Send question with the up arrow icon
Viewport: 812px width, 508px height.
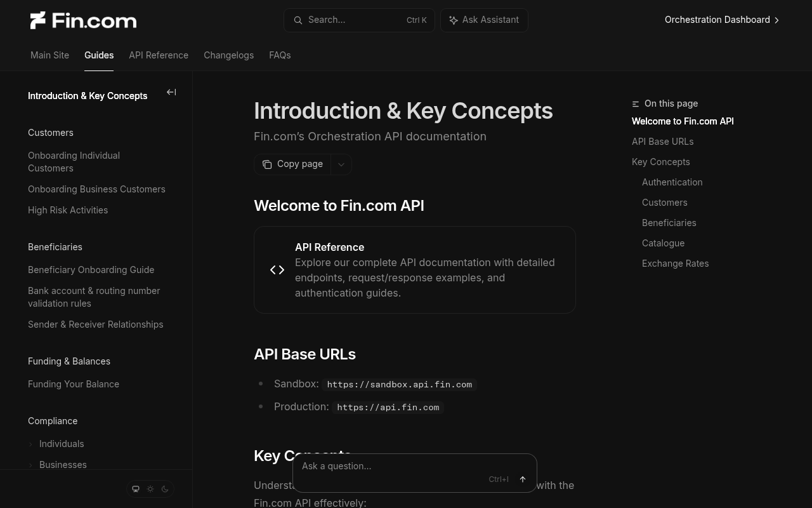pyautogui.click(x=523, y=479)
